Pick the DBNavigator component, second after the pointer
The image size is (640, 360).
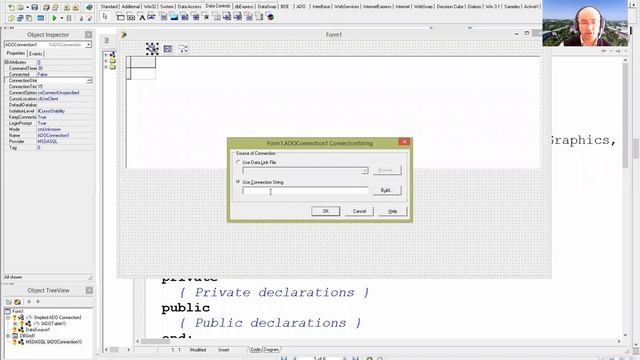pos(131,17)
